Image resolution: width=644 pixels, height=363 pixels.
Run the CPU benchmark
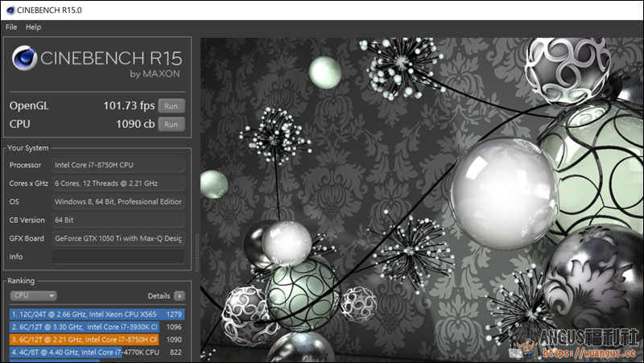click(171, 124)
